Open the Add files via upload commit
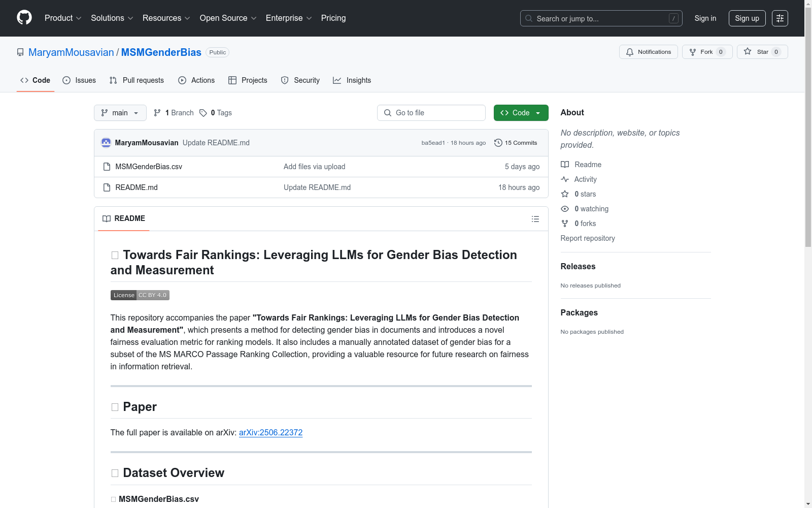 [x=315, y=167]
